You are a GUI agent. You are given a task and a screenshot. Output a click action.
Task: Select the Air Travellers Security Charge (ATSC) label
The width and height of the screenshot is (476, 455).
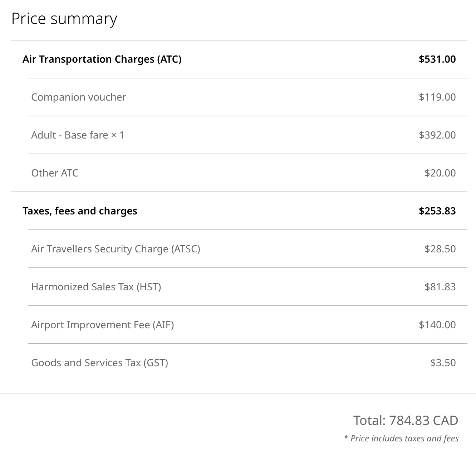click(116, 249)
